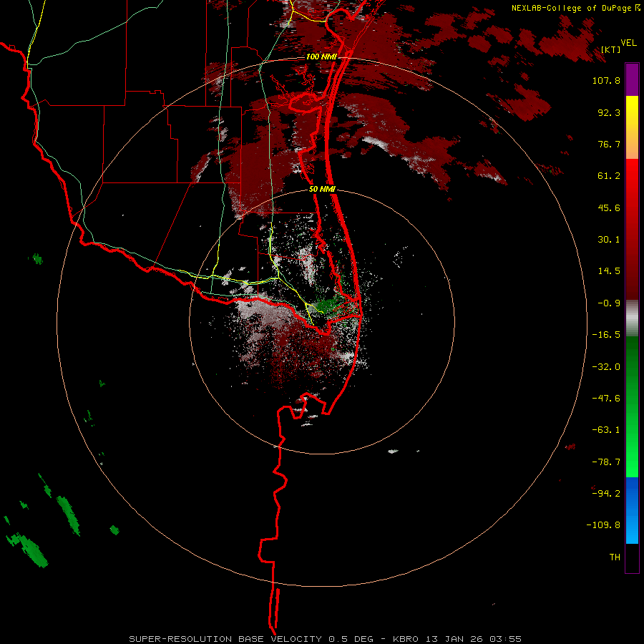The width and height of the screenshot is (644, 644).
Task: Click the [KT] units label
Action: pyautogui.click(x=611, y=49)
